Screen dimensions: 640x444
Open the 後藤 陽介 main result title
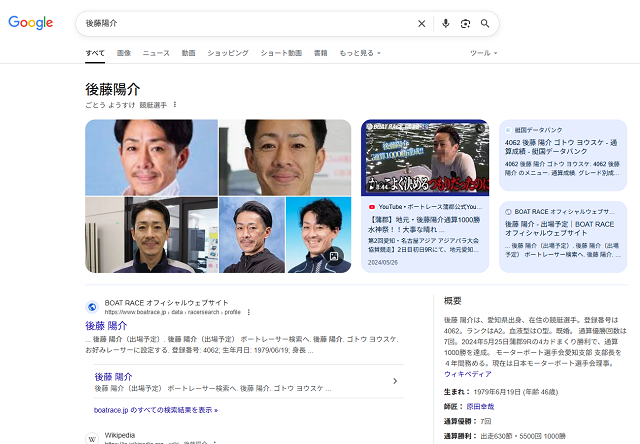click(x=106, y=326)
